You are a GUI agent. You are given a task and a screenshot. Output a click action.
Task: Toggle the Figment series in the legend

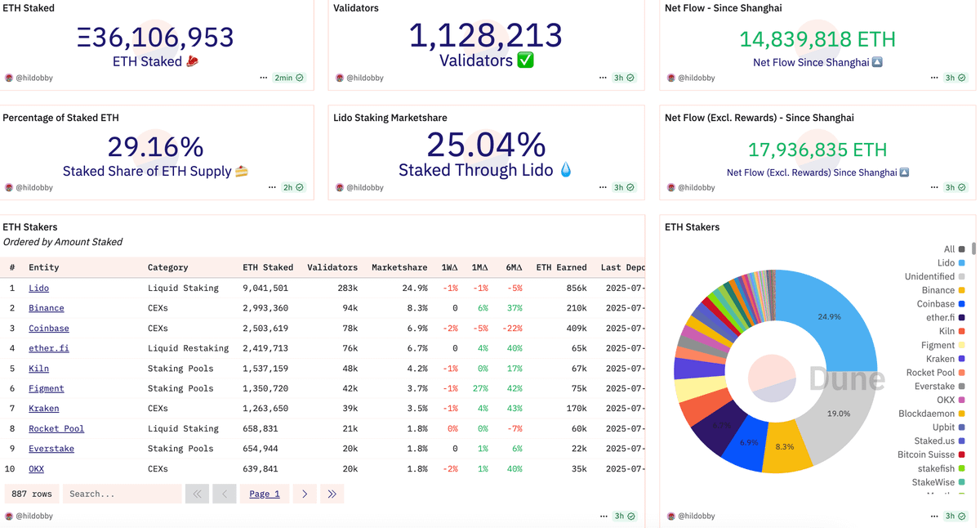pyautogui.click(x=942, y=345)
